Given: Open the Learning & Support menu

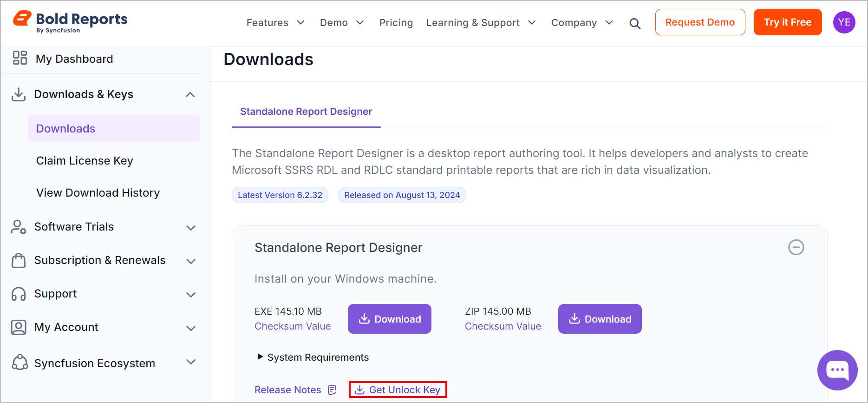Looking at the screenshot, I should tap(481, 23).
